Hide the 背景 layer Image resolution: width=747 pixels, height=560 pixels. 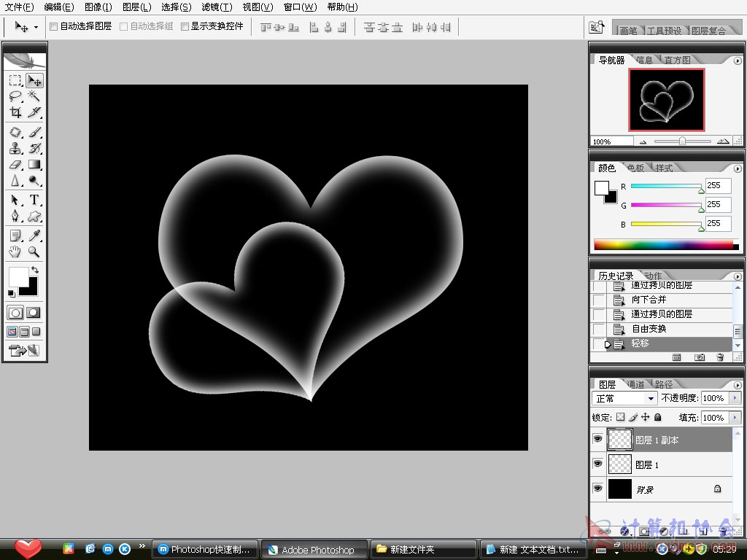coord(598,489)
